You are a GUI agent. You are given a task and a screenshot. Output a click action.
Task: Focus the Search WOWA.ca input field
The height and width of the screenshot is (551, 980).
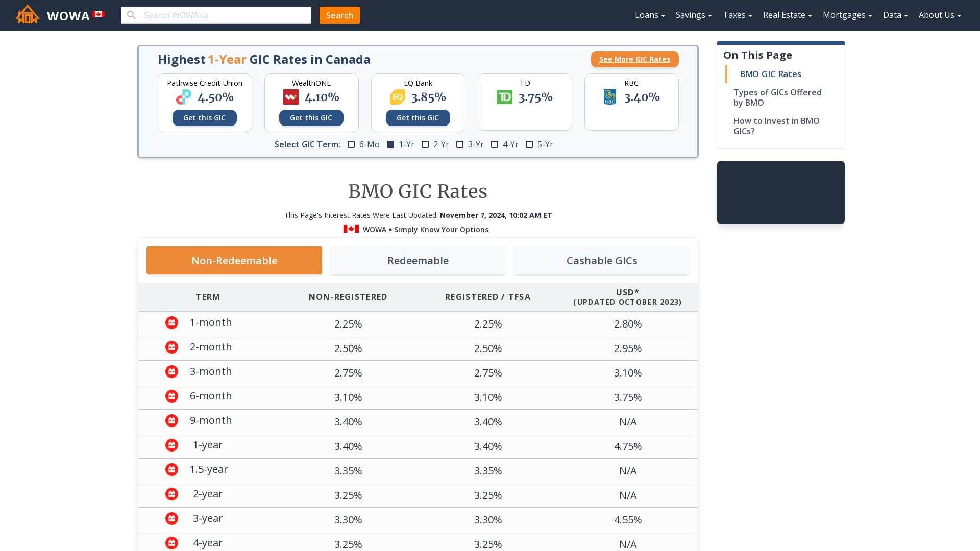point(216,15)
